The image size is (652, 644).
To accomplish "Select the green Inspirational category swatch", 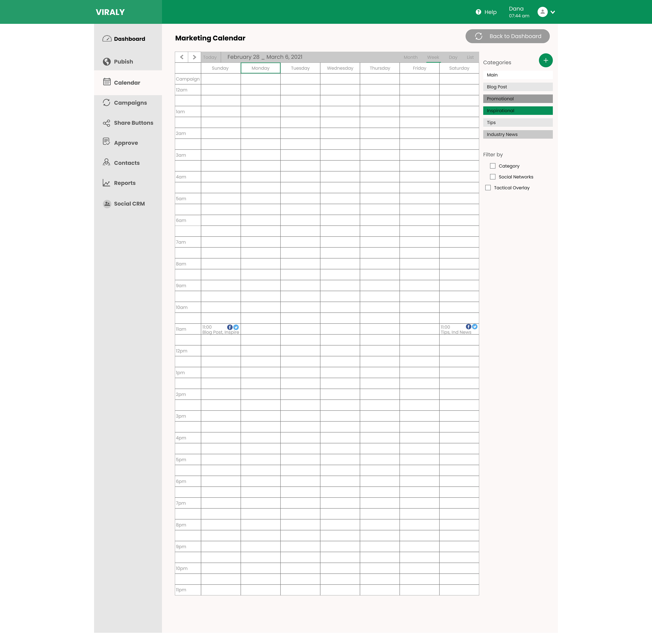I will 518,111.
